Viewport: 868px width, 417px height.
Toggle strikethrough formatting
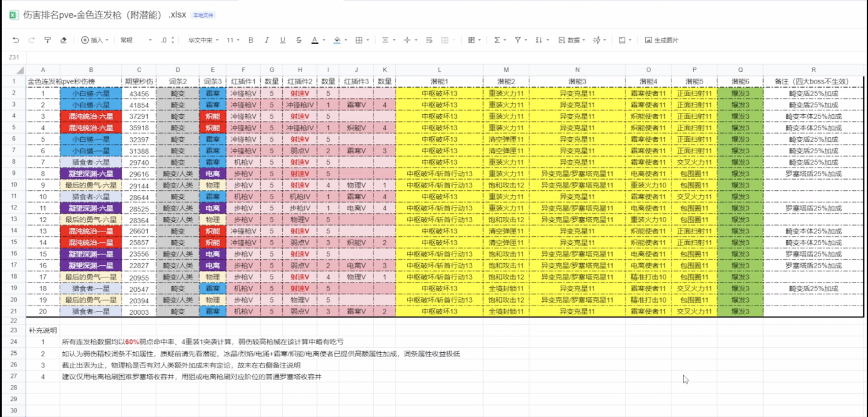tap(299, 40)
